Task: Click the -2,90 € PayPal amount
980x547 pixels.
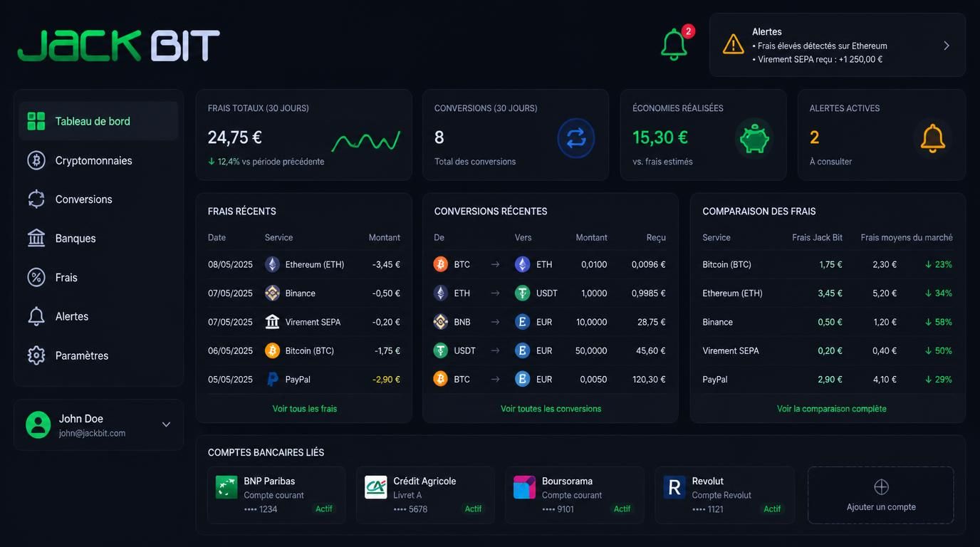Action: 386,380
